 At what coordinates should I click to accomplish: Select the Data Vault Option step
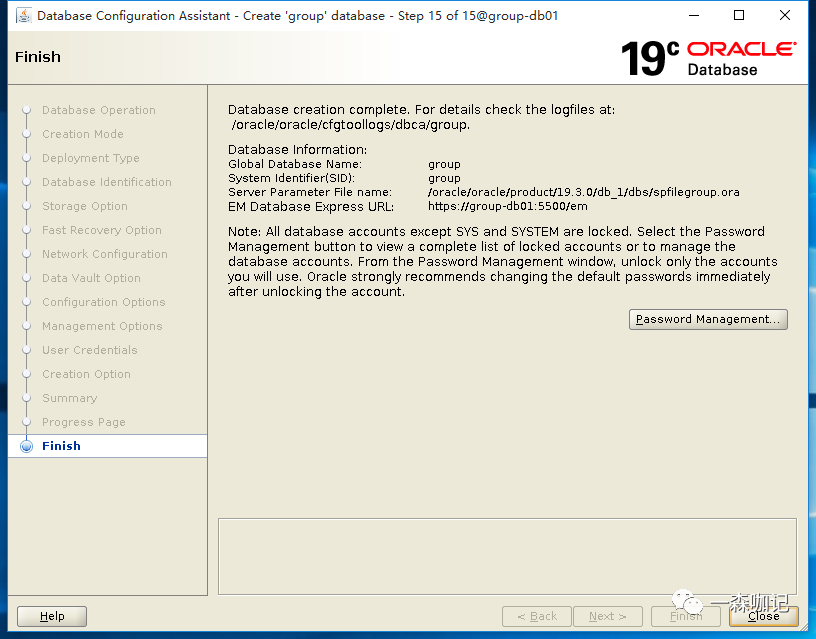click(x=91, y=278)
